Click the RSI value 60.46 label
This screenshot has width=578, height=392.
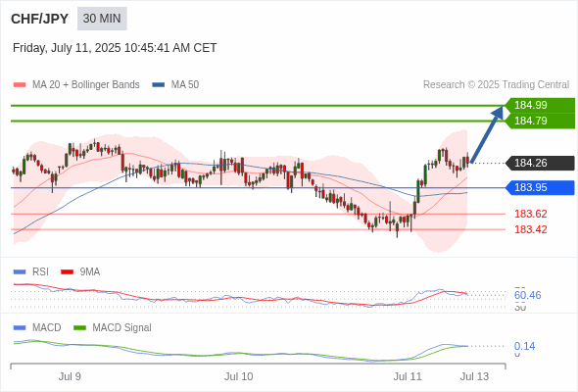[527, 295]
